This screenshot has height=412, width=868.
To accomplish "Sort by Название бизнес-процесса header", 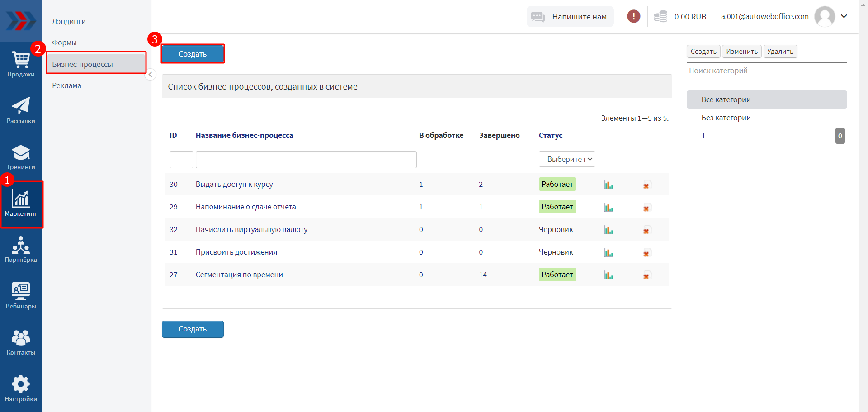I will [244, 135].
